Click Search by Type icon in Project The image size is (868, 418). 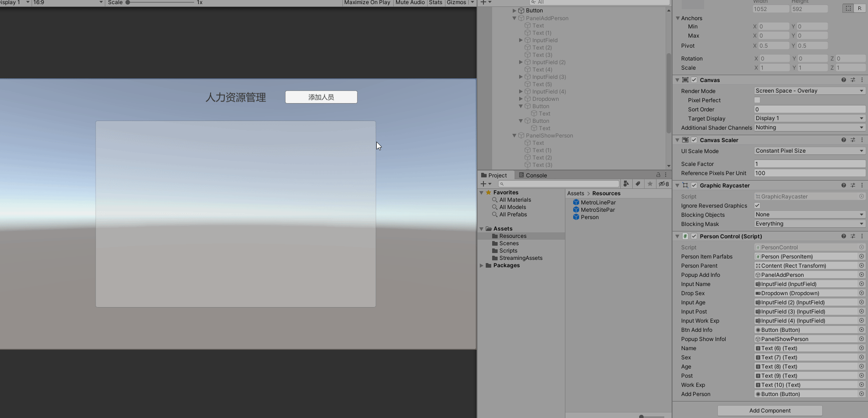tap(626, 184)
